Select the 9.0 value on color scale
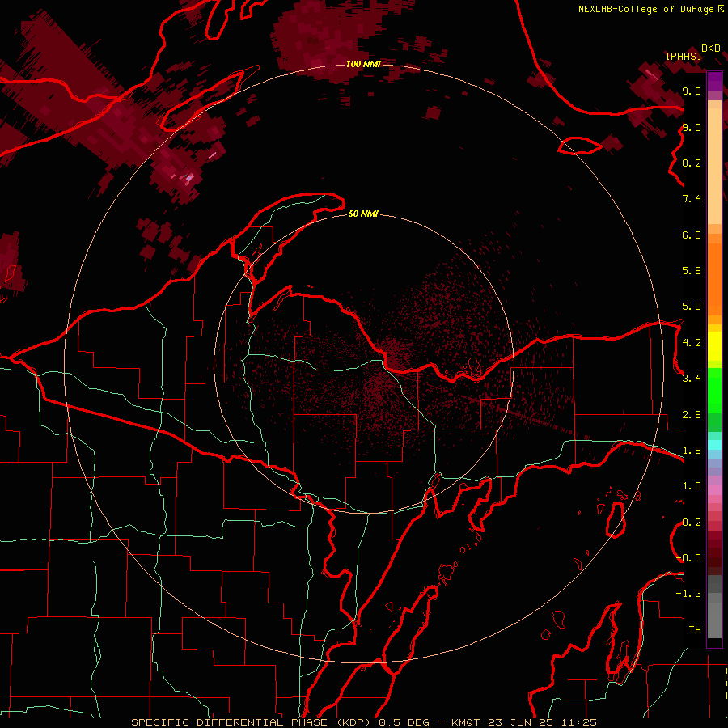 (x=692, y=127)
